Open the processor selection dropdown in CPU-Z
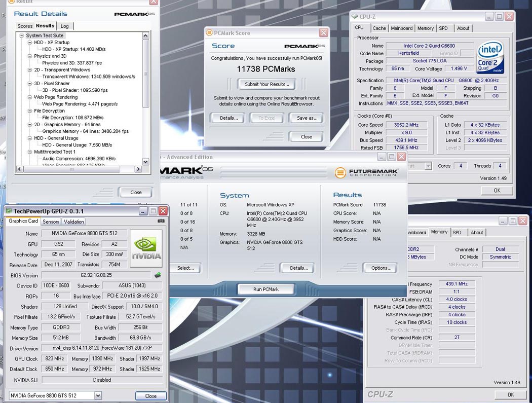The height and width of the screenshot is (403, 532). [x=428, y=166]
